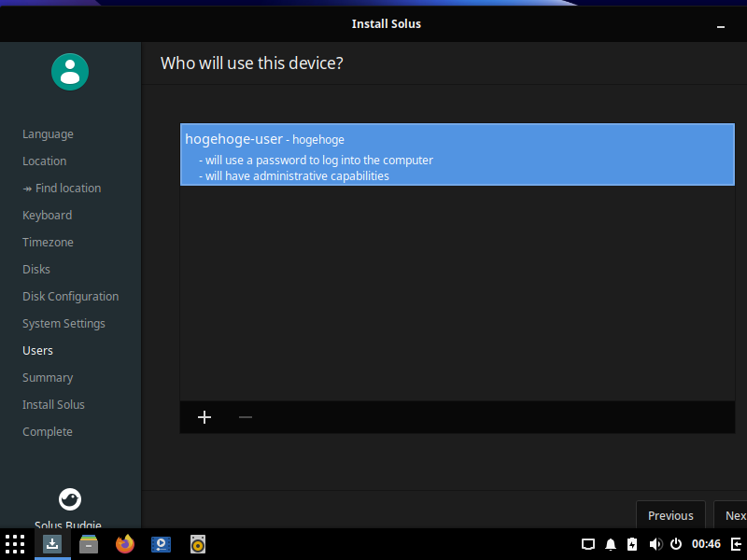
Task: Minimize the Install Solus window
Action: (721, 27)
